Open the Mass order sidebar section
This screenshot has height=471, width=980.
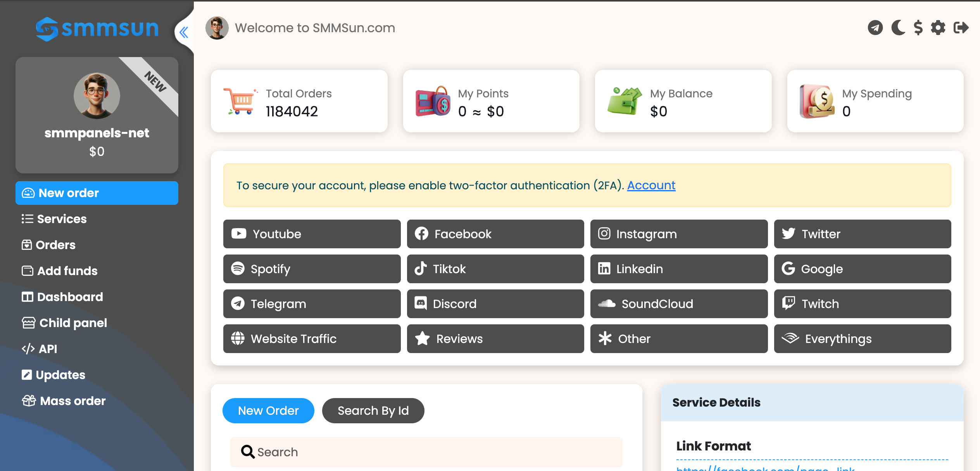[x=72, y=401]
